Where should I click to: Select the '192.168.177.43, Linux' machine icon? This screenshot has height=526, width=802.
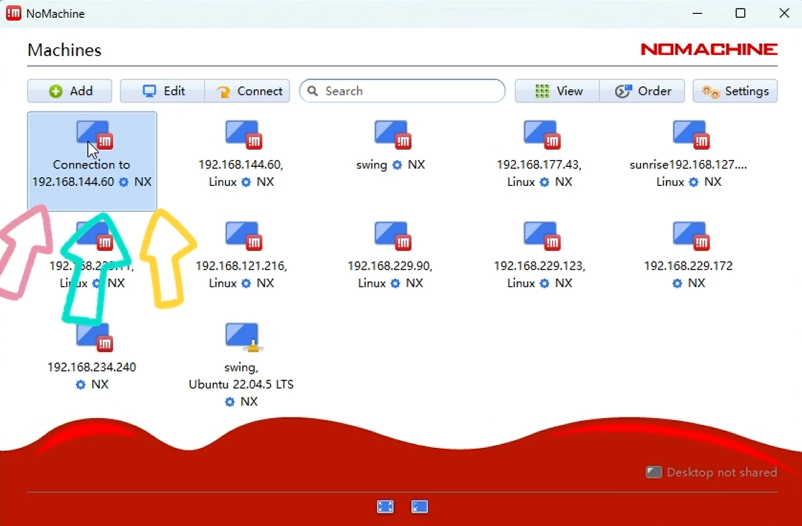pyautogui.click(x=542, y=135)
